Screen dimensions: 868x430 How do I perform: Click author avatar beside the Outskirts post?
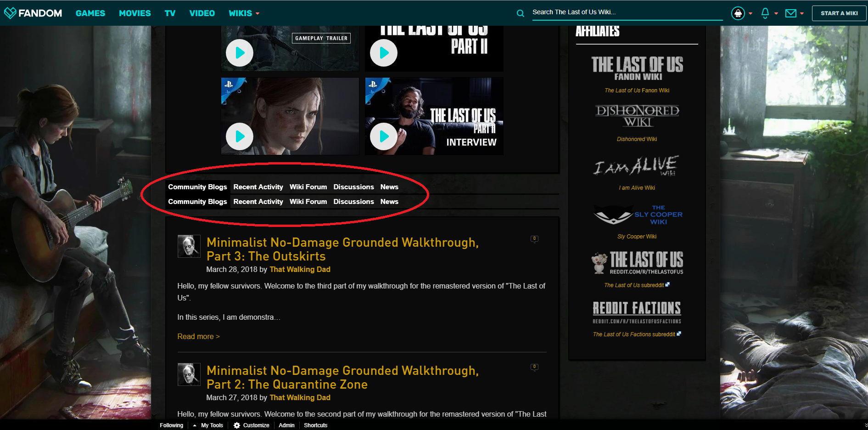(x=189, y=246)
